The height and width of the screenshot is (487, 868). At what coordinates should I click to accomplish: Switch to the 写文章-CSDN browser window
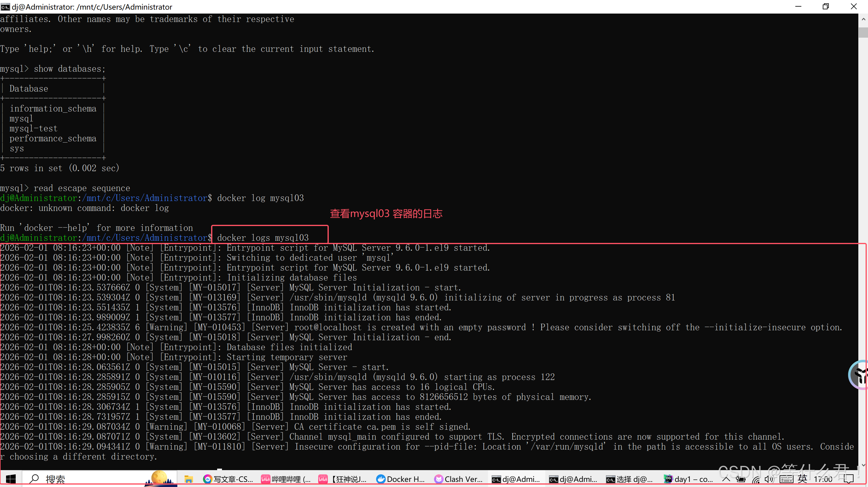pyautogui.click(x=228, y=479)
